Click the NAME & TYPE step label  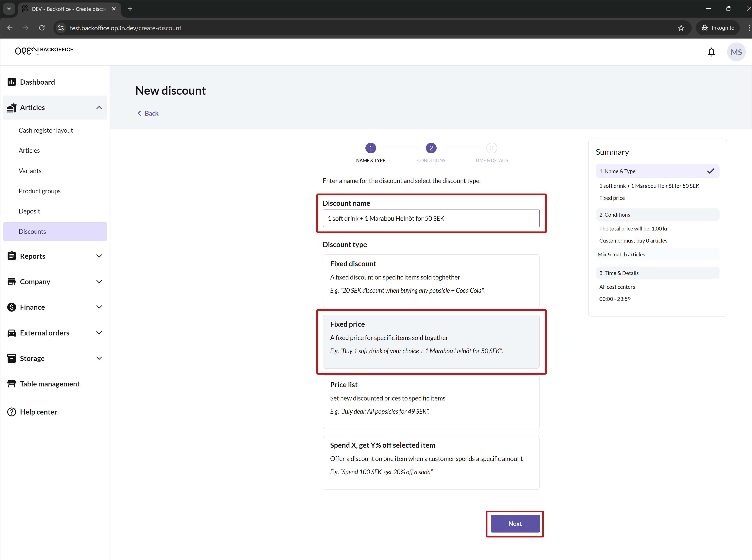click(371, 160)
